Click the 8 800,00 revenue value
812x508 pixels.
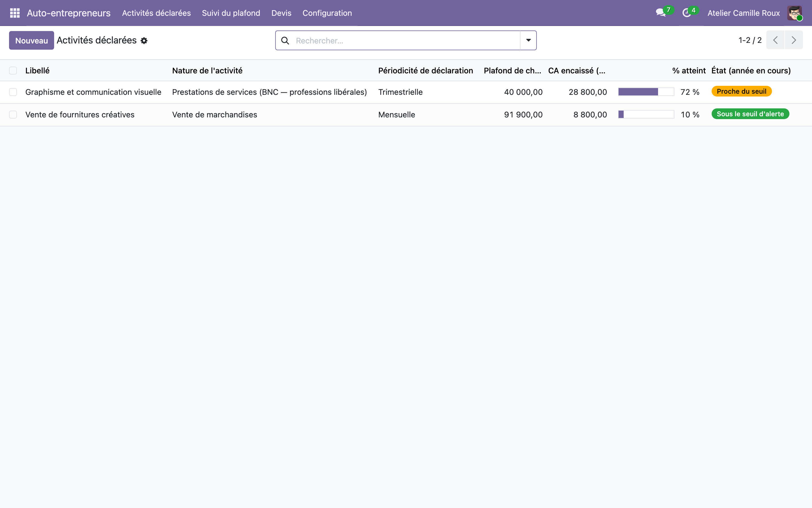(x=590, y=115)
